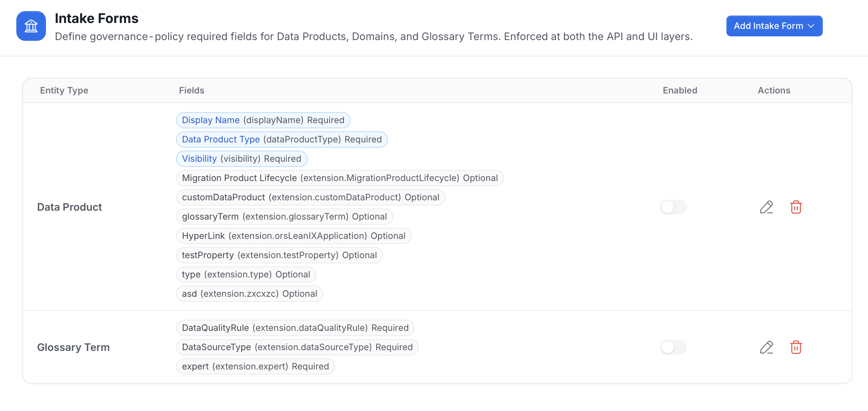The image size is (868, 411).
Task: Click the Migration Product Lifecycle field chip
Action: point(340,178)
